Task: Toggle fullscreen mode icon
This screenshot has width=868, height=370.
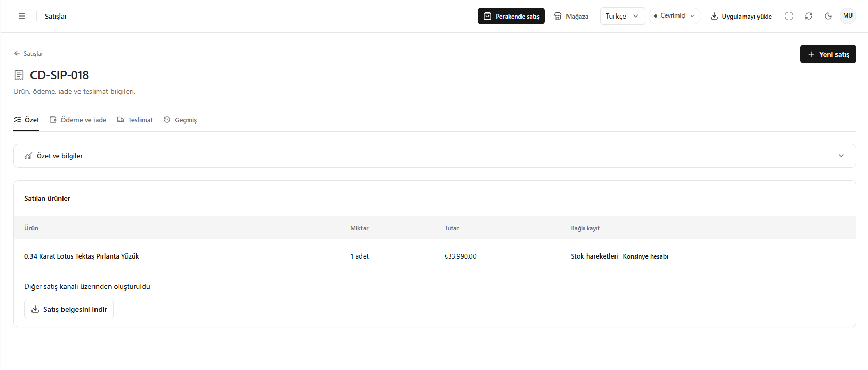Action: tap(789, 16)
